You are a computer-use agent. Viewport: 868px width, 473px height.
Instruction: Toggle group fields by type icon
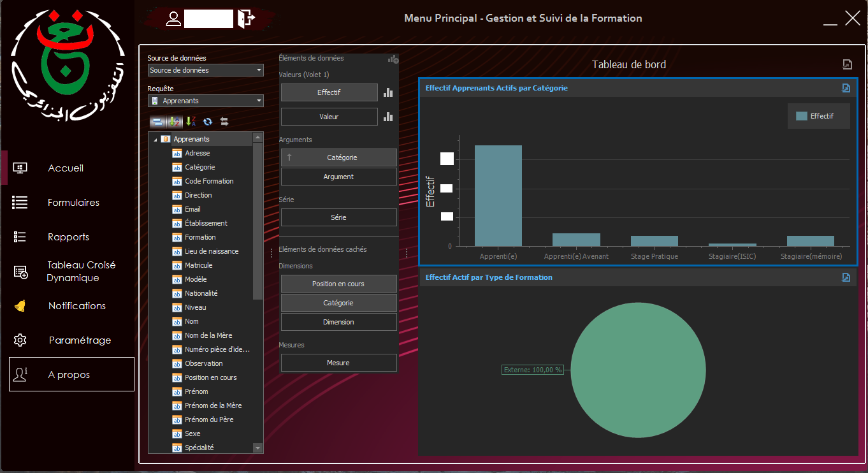157,121
